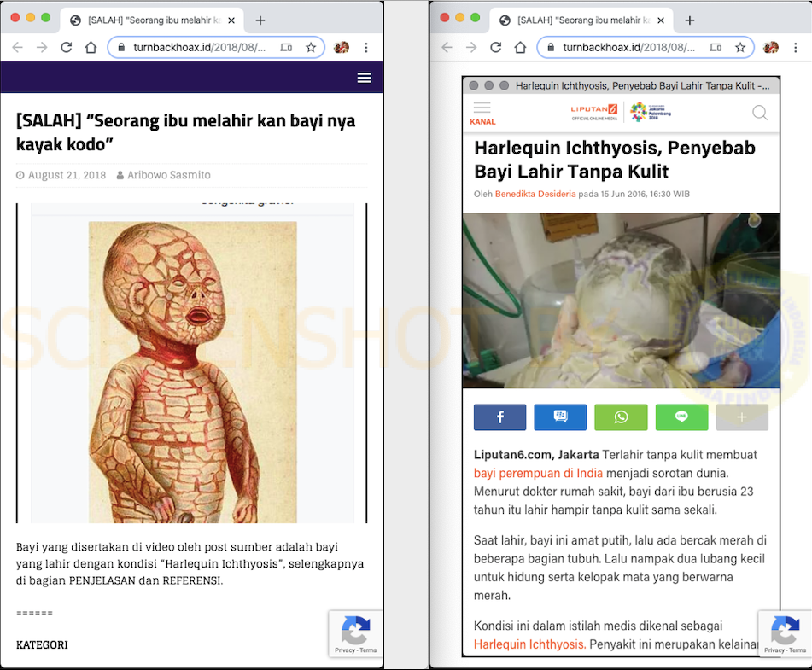
Task: Share article on WhatsApp button
Action: (621, 417)
